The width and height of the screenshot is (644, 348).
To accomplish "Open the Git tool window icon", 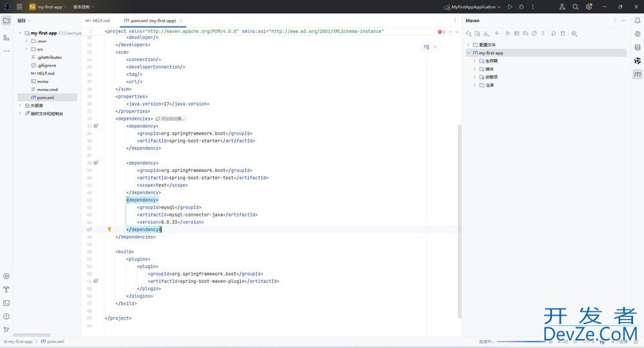I will tap(6, 329).
